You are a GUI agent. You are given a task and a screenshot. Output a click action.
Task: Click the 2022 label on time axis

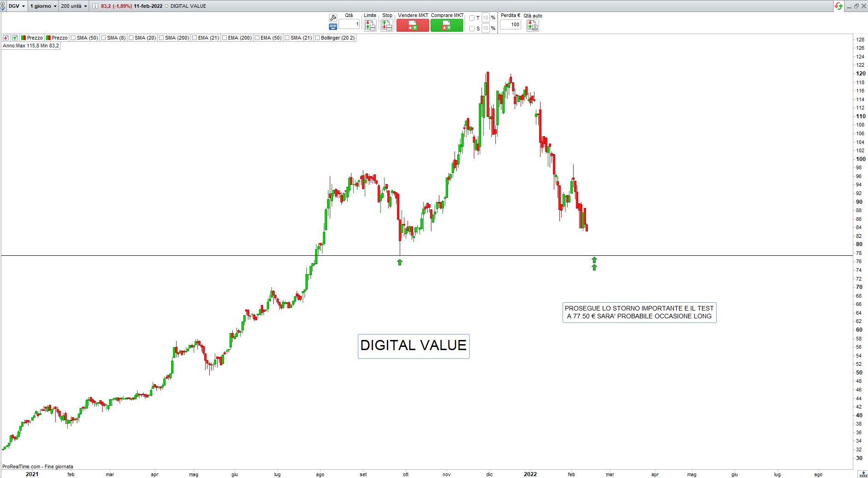point(530,474)
